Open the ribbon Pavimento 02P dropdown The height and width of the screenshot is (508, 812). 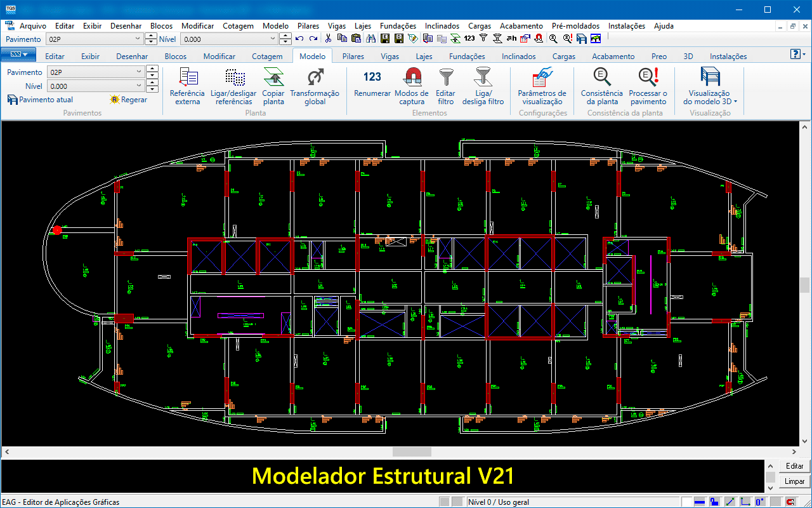(x=139, y=72)
